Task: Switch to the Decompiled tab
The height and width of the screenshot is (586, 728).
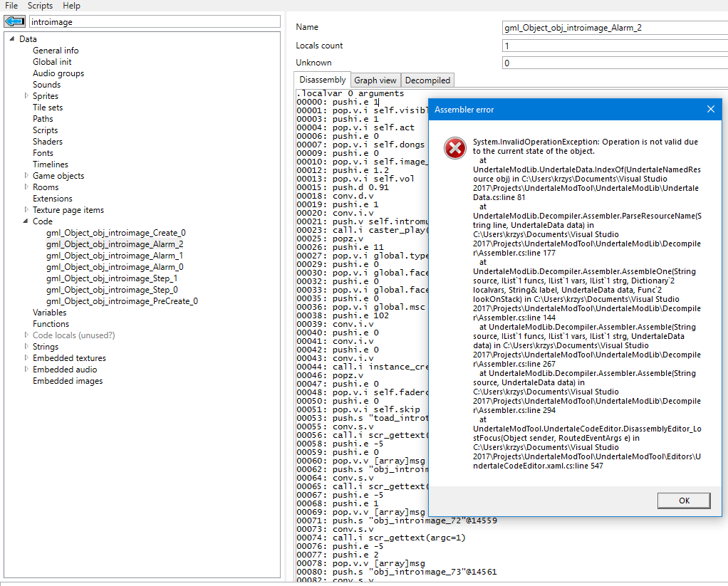Action: 427,80
